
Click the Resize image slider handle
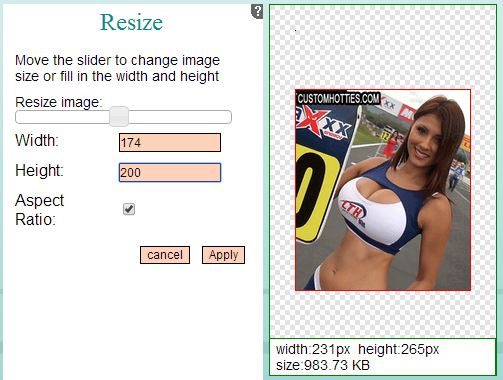(x=119, y=116)
